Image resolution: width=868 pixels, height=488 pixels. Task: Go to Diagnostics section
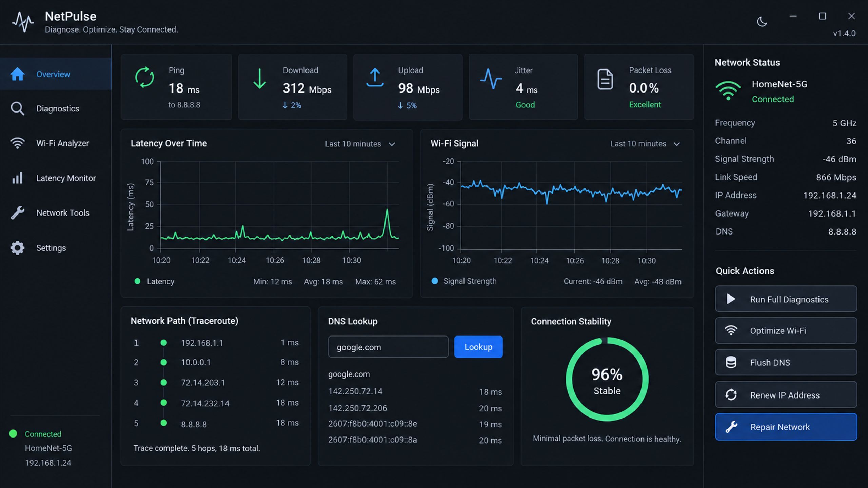(x=56, y=109)
